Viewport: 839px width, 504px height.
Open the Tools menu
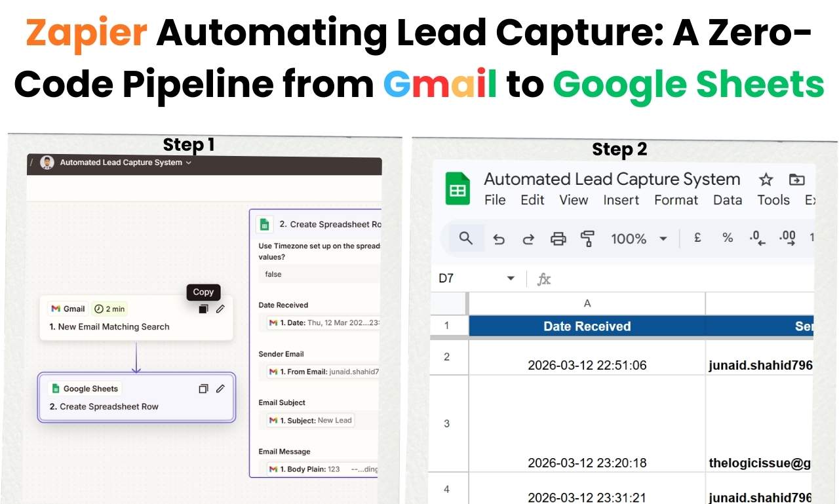pos(773,200)
